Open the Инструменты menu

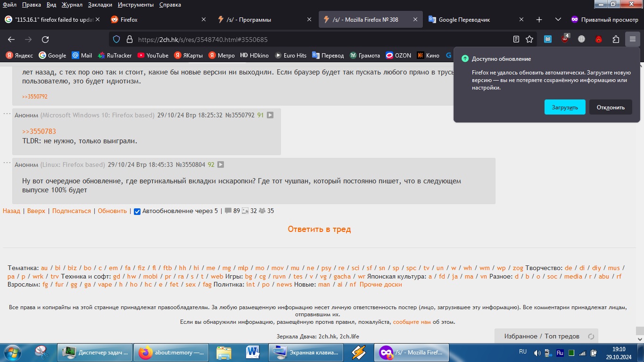coord(136,5)
